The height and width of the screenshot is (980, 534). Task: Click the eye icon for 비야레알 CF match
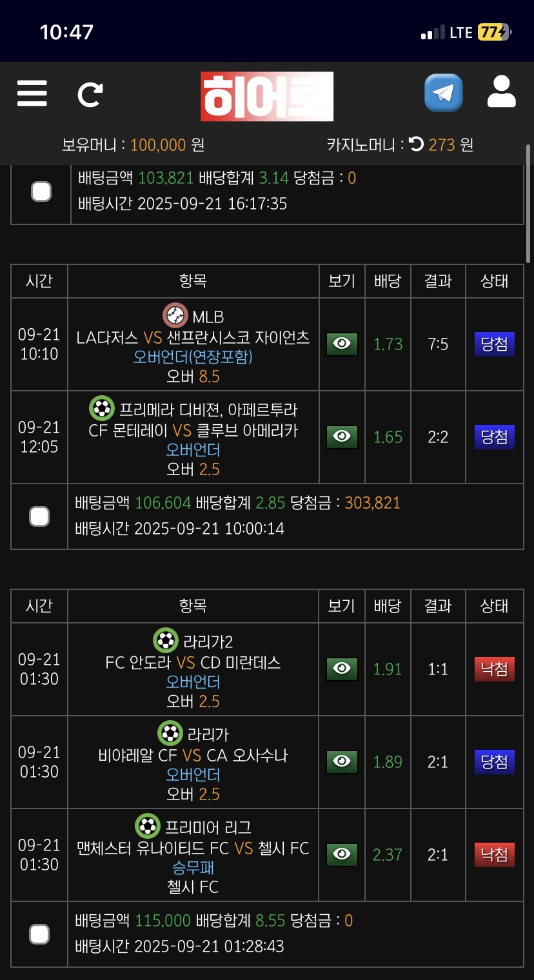(x=342, y=762)
